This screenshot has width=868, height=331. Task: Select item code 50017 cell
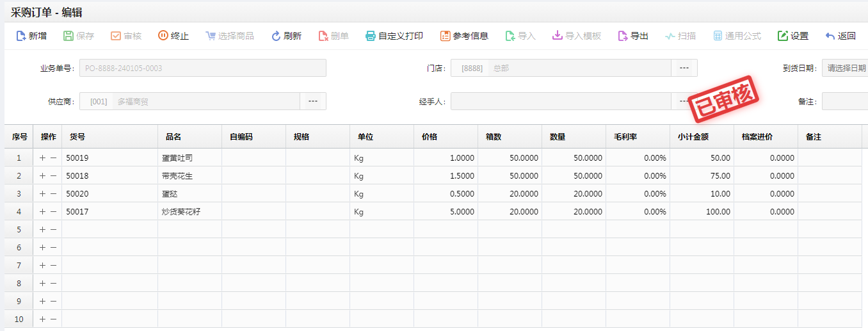point(109,211)
